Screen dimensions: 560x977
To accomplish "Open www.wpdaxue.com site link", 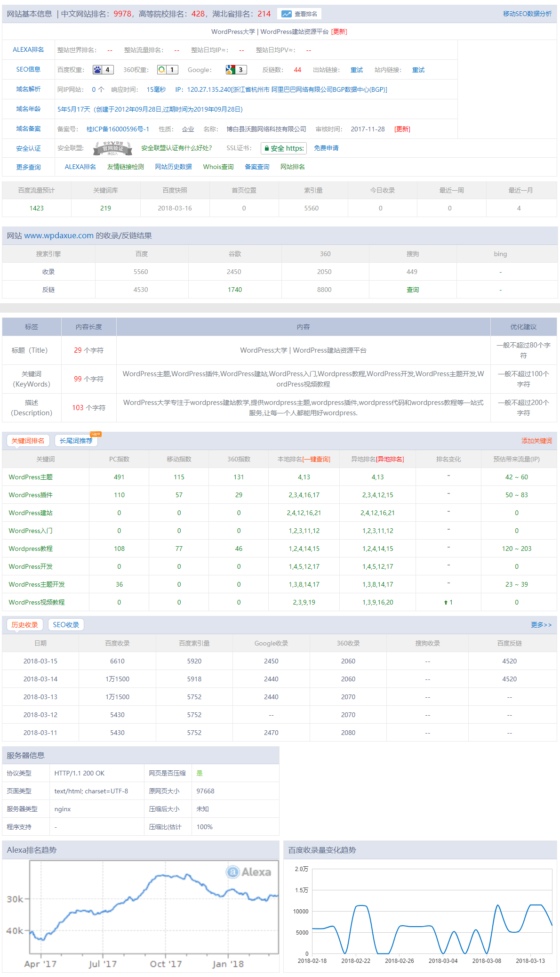I will pyautogui.click(x=59, y=235).
